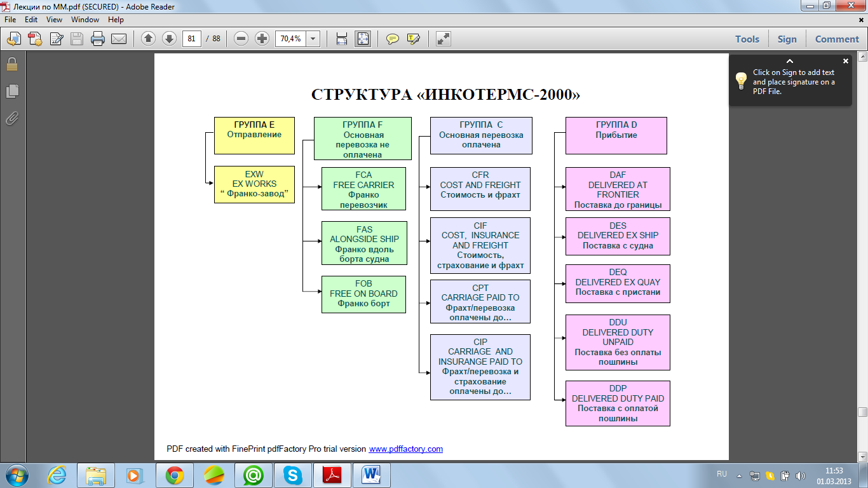Click the EXW EX WORKS box

(x=254, y=184)
